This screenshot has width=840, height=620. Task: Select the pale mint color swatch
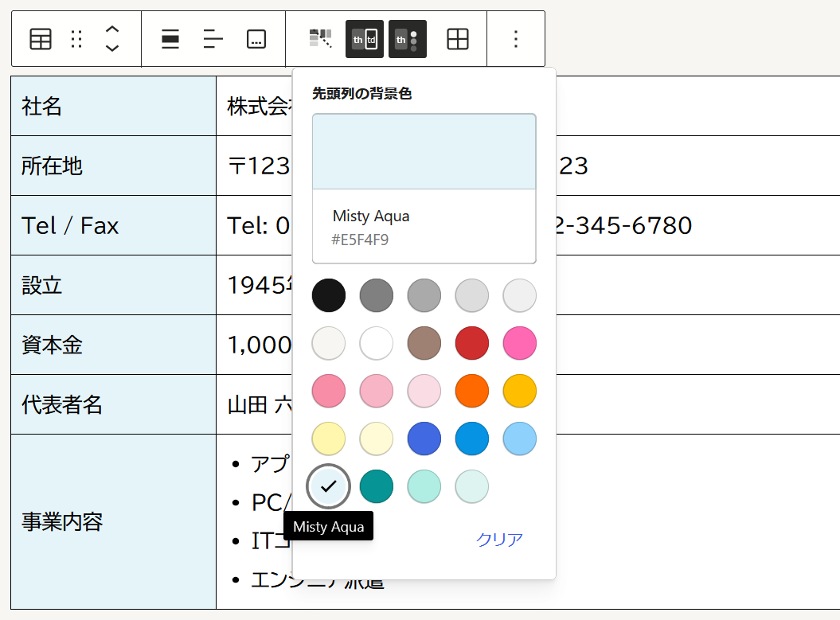click(x=471, y=486)
